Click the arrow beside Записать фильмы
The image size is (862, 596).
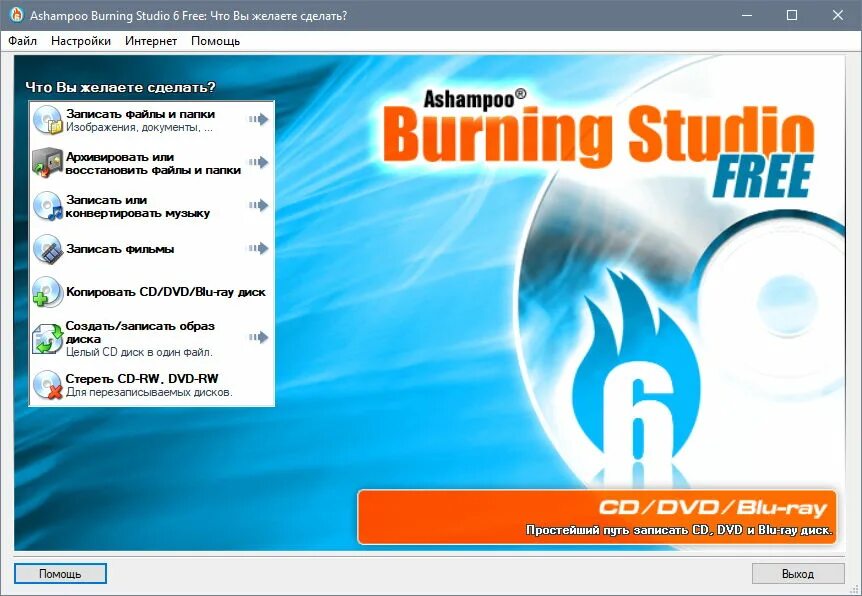point(262,248)
